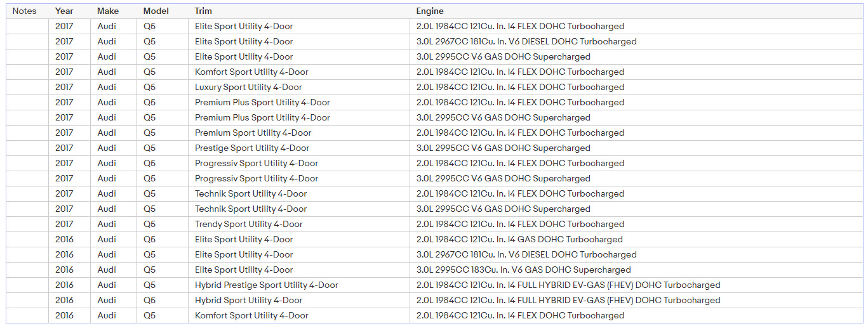This screenshot has width=868, height=326.
Task: Click the Prestige Sport Utility 4-Door trim cell
Action: point(252,148)
